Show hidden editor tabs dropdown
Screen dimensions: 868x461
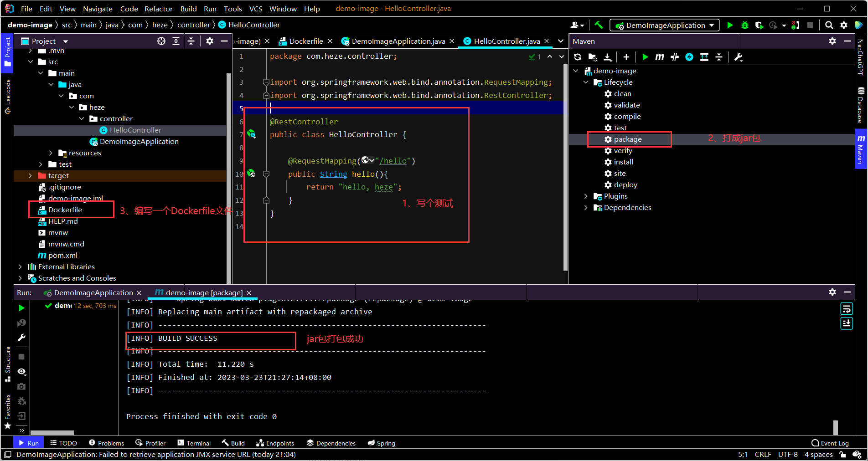click(x=561, y=41)
